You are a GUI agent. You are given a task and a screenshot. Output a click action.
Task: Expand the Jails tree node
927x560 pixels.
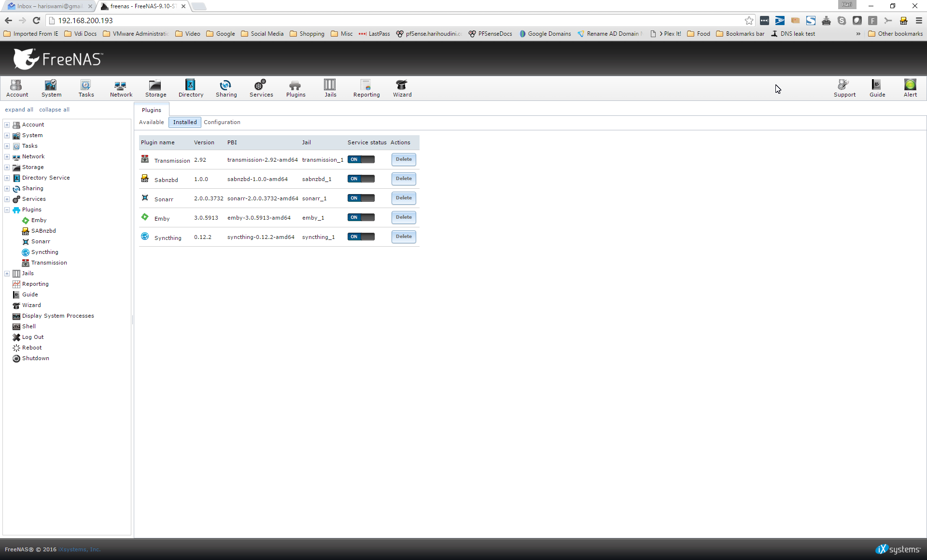pos(7,273)
